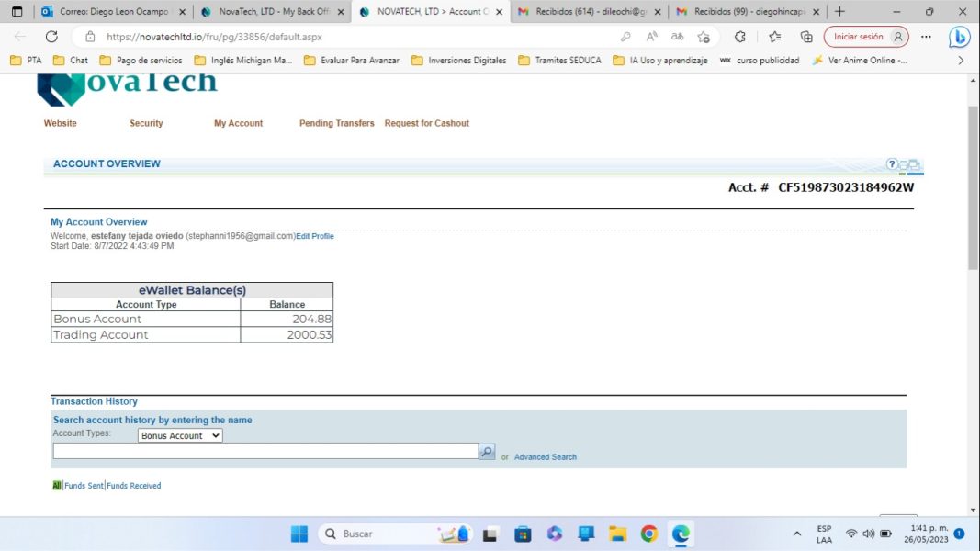
Task: Open the volume control in system tray
Action: coord(869,534)
